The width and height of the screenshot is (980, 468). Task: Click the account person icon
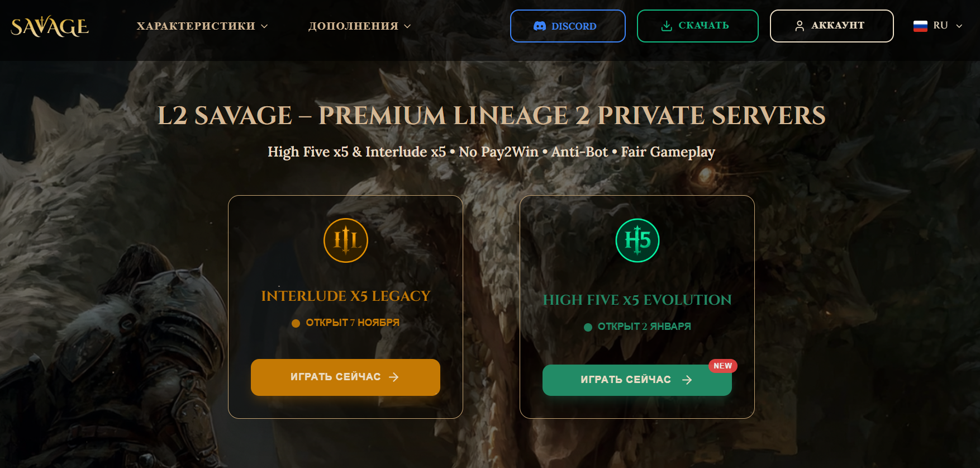(800, 26)
